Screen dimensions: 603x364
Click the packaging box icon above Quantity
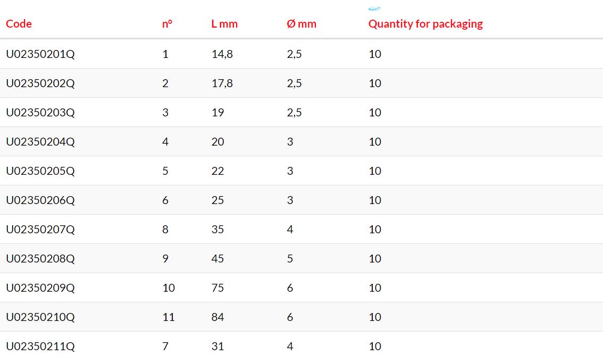374,9
